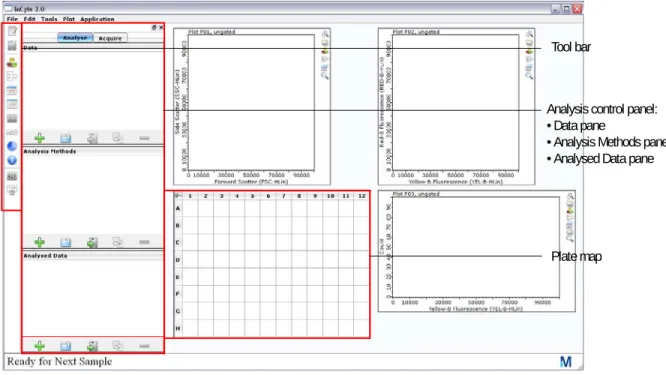666x375 pixels.
Task: Click Plot P03 Count y-axis label
Action: coord(381,247)
